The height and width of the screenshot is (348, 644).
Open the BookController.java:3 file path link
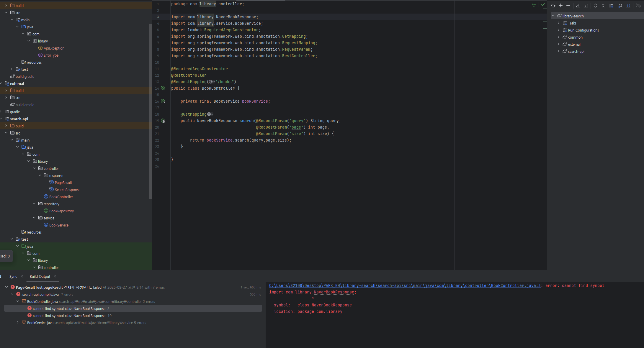pos(405,285)
